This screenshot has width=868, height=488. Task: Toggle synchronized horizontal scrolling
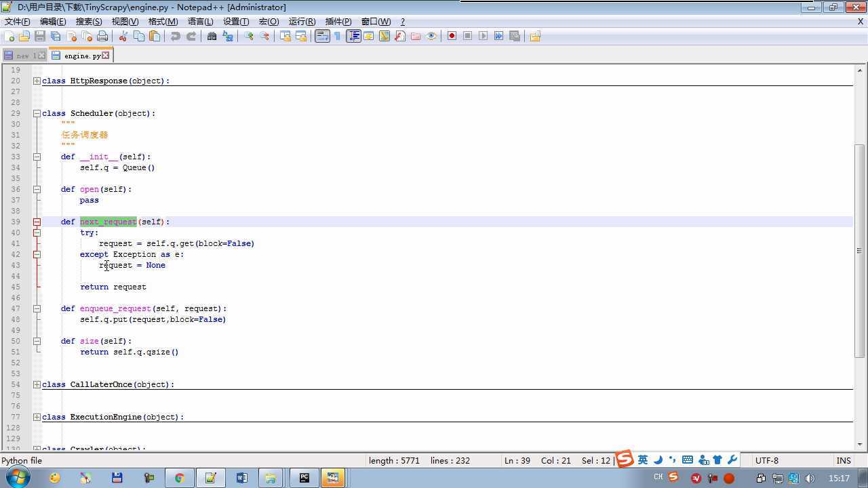click(x=300, y=36)
